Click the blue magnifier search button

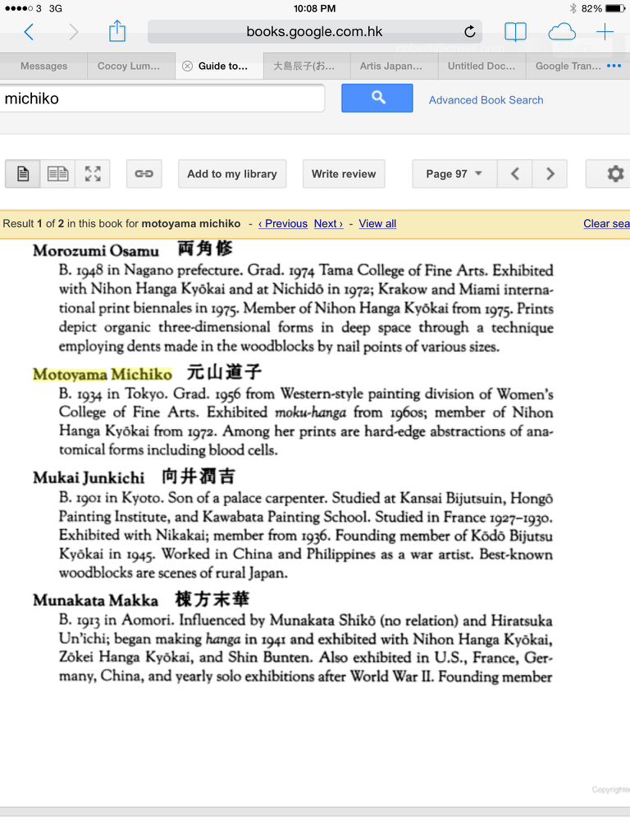[x=377, y=98]
